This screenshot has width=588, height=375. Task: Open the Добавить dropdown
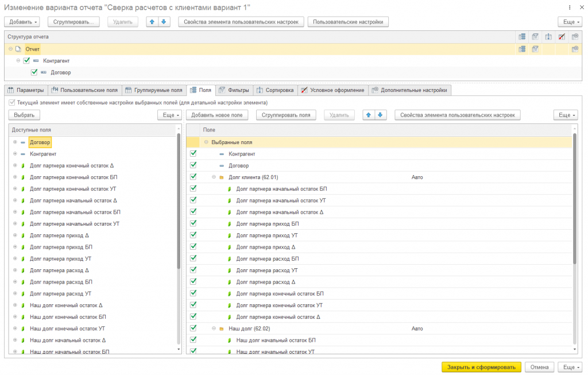(x=23, y=22)
